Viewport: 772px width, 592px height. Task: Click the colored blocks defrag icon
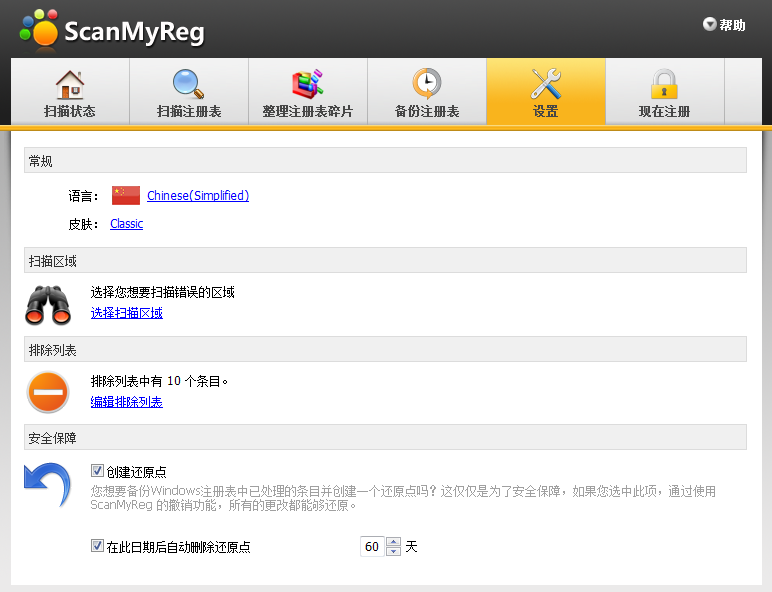pos(308,84)
